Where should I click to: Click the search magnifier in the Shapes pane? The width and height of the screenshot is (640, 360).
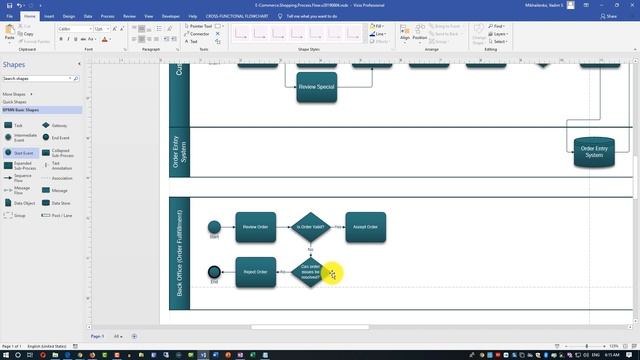click(76, 78)
